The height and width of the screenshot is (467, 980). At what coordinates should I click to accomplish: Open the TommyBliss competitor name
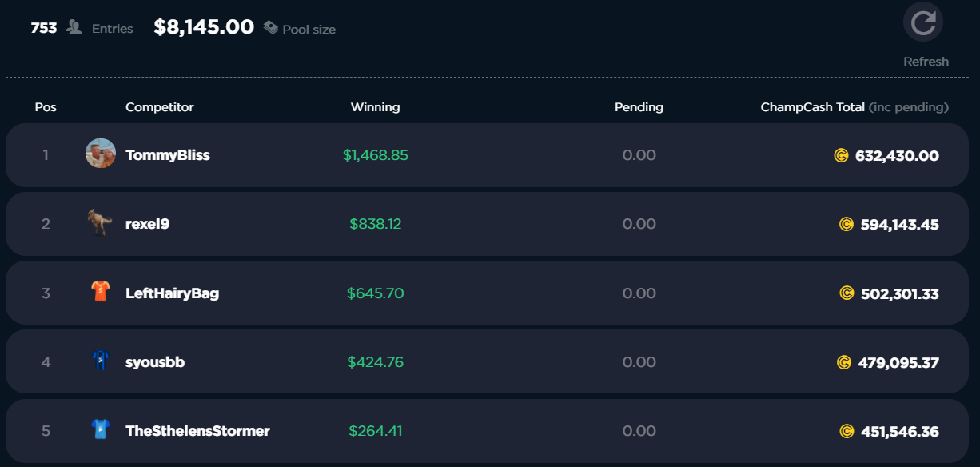(168, 155)
